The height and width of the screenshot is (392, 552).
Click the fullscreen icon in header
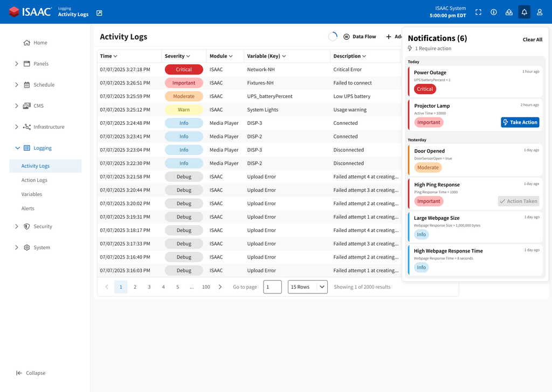pos(478,12)
